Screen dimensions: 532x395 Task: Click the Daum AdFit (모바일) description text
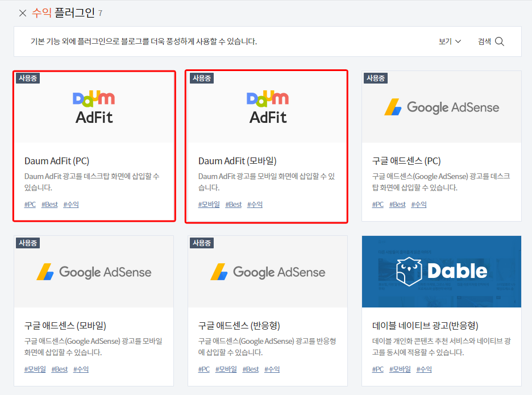(267, 182)
